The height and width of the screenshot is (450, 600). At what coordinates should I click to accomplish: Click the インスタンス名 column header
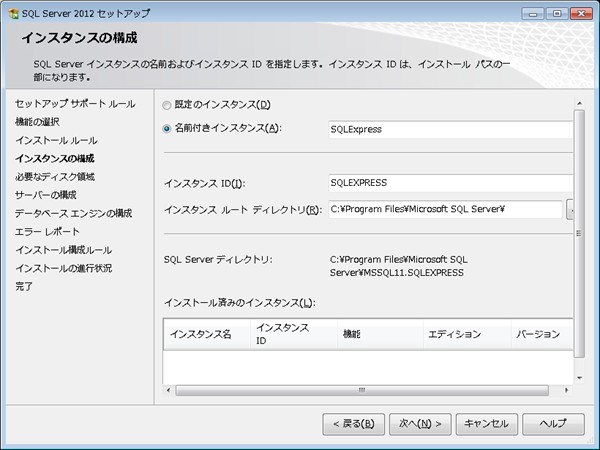[x=207, y=334]
